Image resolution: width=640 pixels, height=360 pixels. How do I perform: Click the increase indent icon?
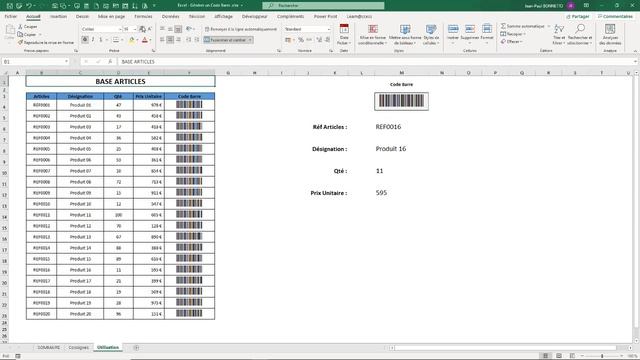(196, 40)
